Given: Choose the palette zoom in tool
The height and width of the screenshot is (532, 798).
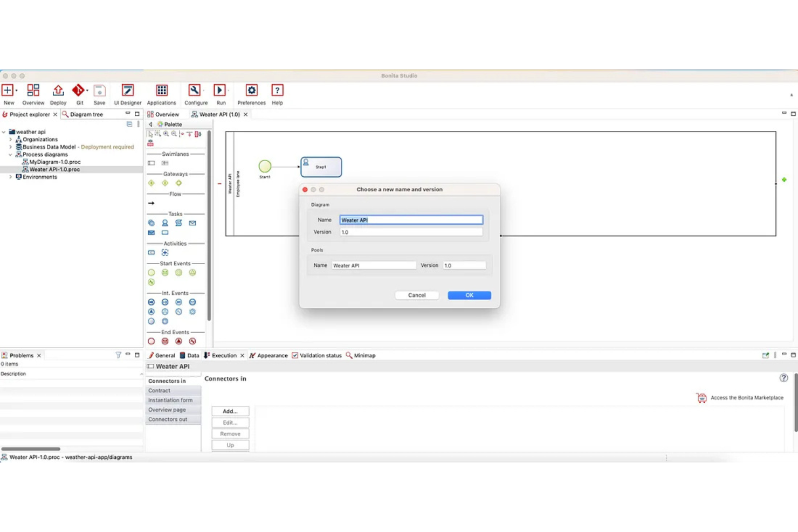Looking at the screenshot, I should click(166, 134).
